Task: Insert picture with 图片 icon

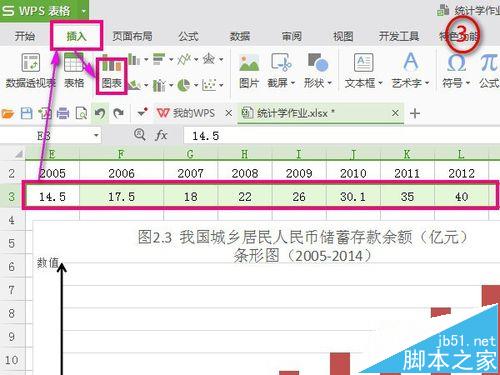Action: tap(249, 63)
